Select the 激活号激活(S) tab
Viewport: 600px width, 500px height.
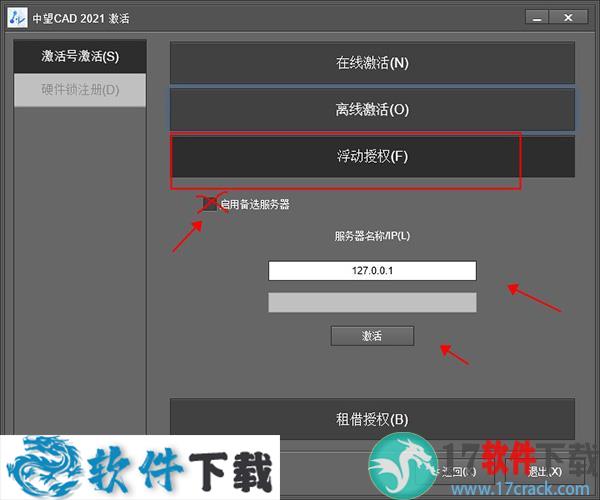coord(80,56)
